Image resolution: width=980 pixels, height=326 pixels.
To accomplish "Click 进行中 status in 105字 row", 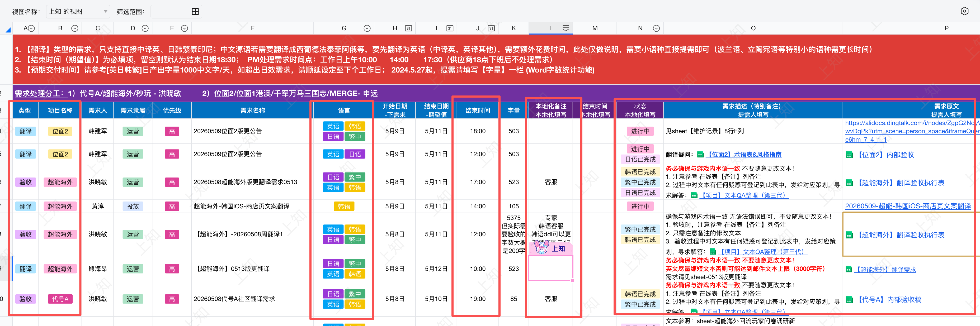I will (x=640, y=206).
